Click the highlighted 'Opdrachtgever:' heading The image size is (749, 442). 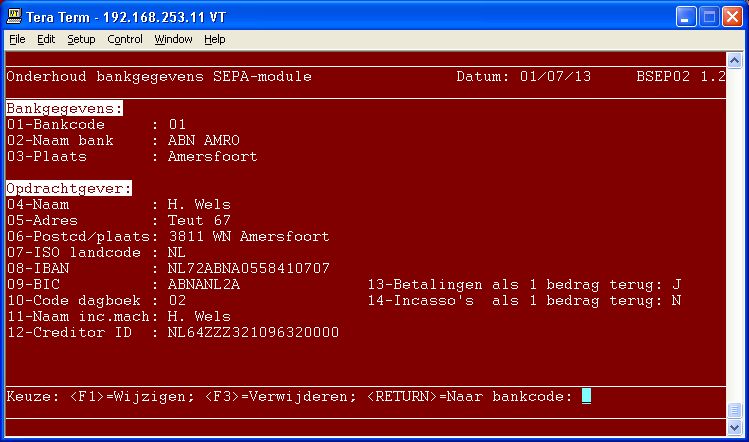coord(68,188)
